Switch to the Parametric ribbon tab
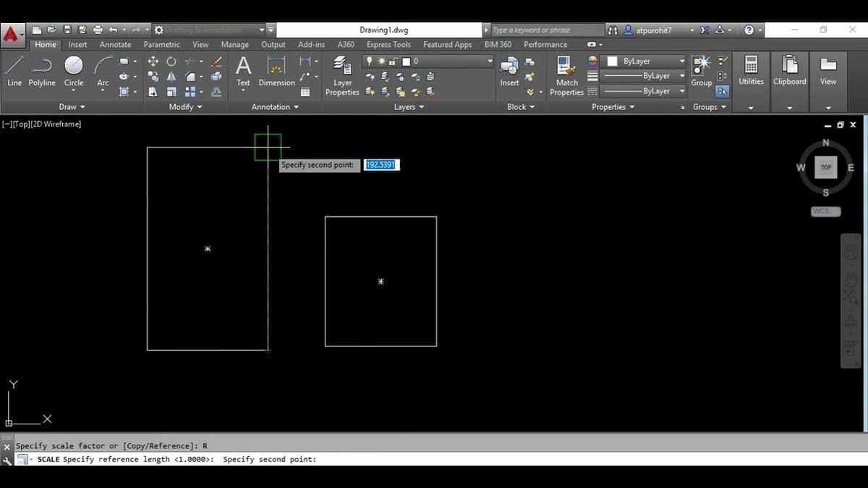The height and width of the screenshot is (488, 868). point(161,45)
